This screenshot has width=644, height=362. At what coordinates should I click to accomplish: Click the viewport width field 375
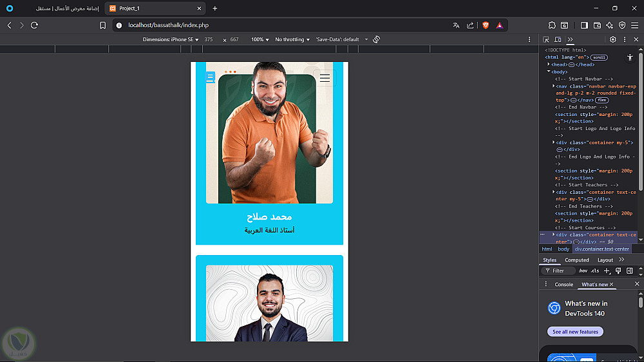pos(209,39)
